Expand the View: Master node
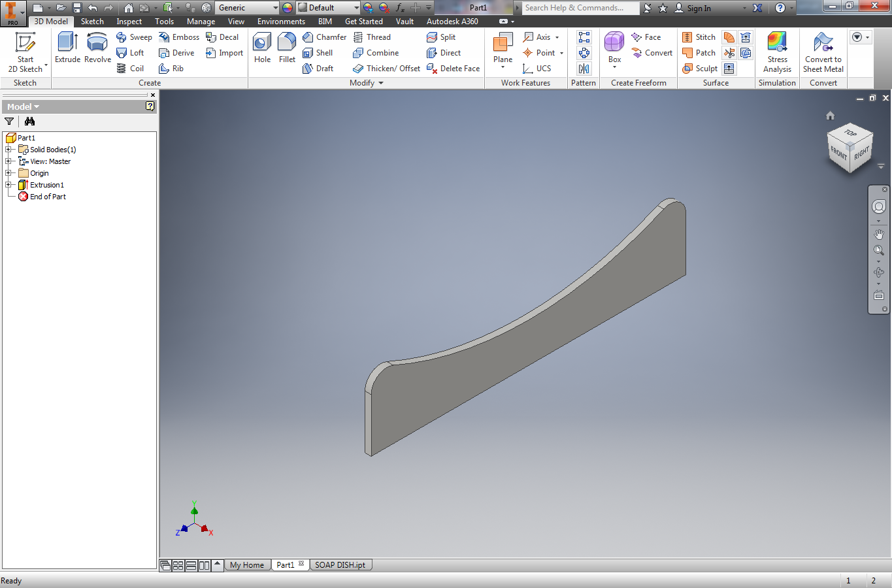The width and height of the screenshot is (892, 588). pyautogui.click(x=8, y=161)
